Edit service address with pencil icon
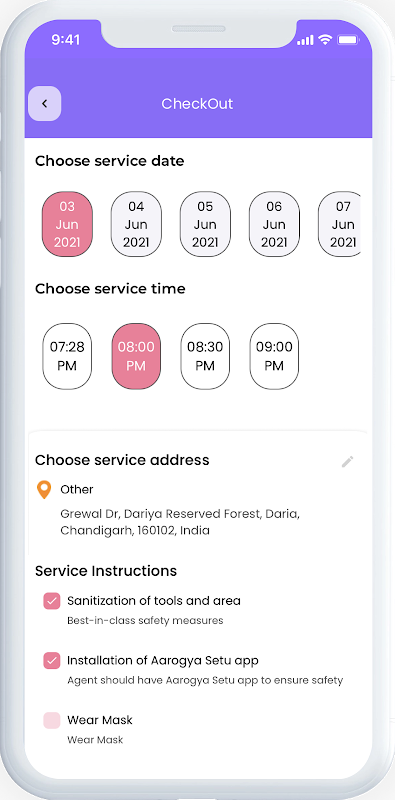Image resolution: width=395 pixels, height=800 pixels. (x=348, y=462)
